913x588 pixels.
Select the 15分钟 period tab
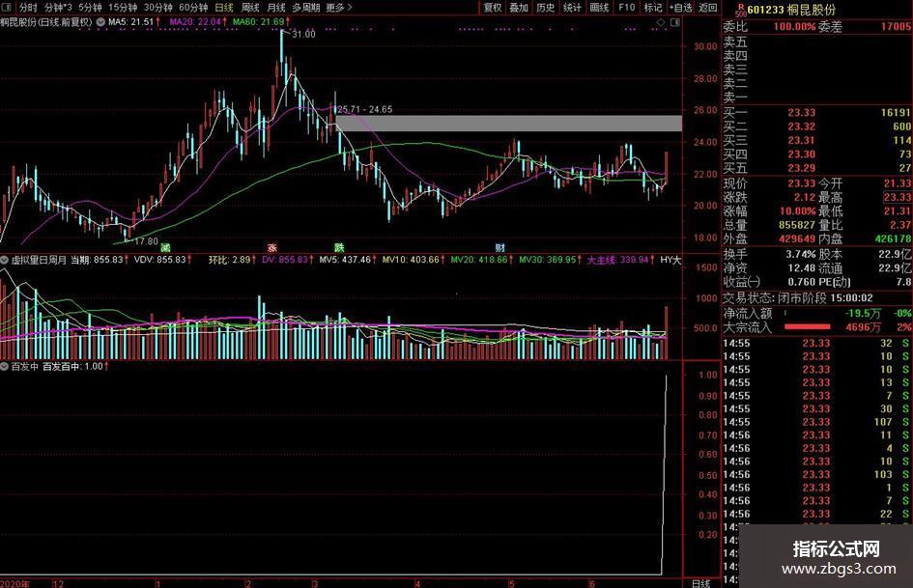[x=123, y=7]
